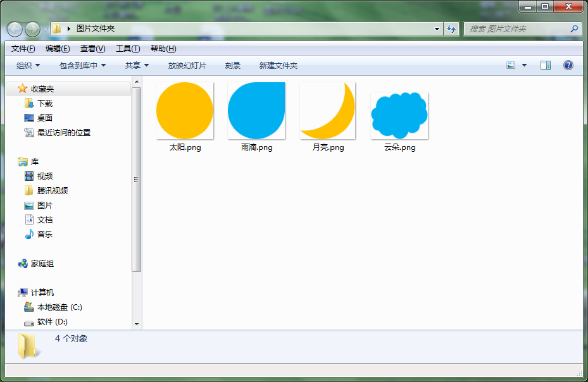
Task: Click the 腾讯视频 folder icon
Action: point(29,190)
